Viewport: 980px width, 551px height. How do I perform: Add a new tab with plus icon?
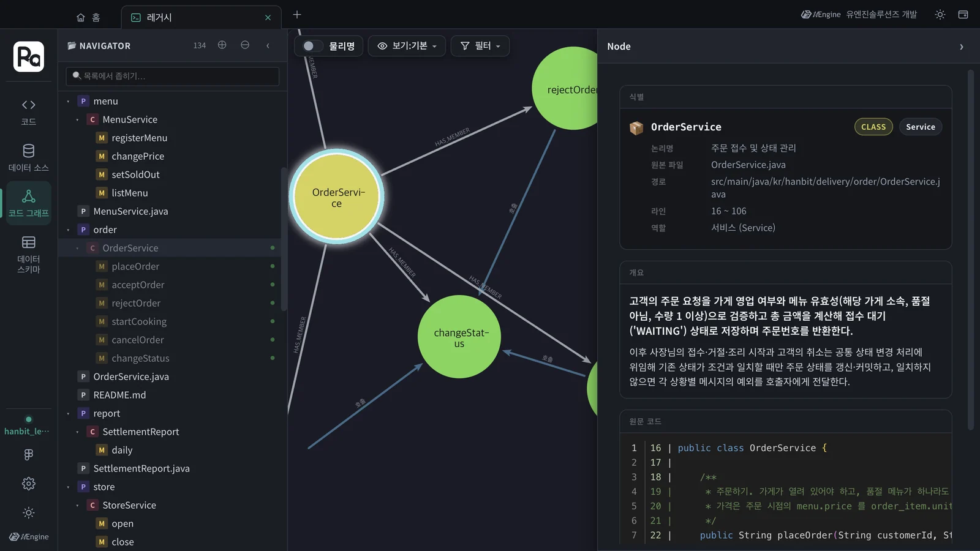point(297,15)
